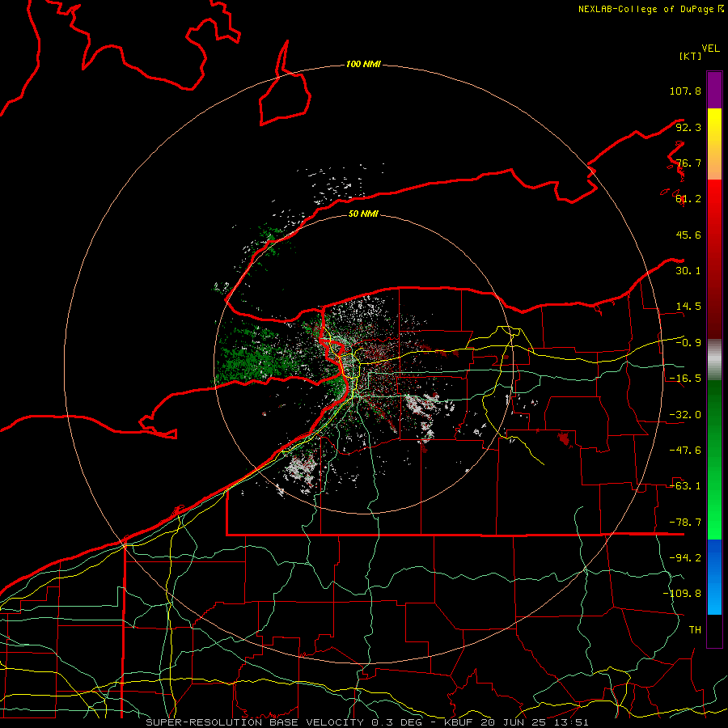Click the -47.6 legend value

tap(685, 451)
